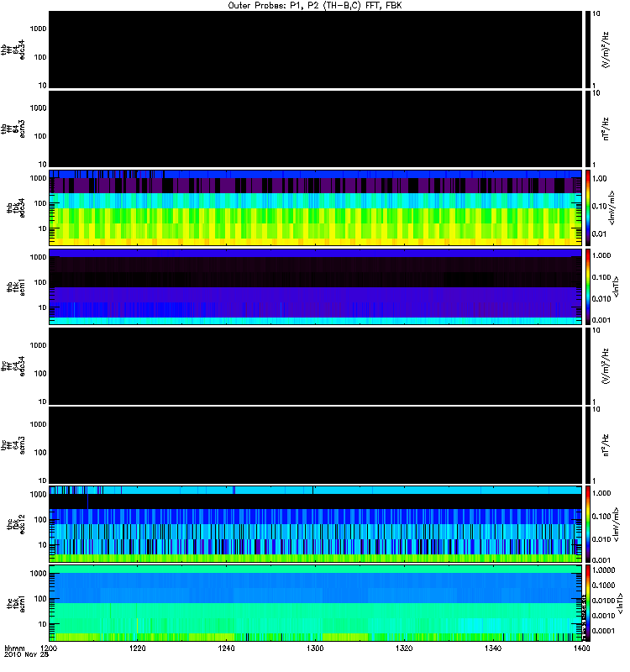
Task: Click the "100" frequency label of top thb fff edc34 panel
Action: (x=39, y=57)
